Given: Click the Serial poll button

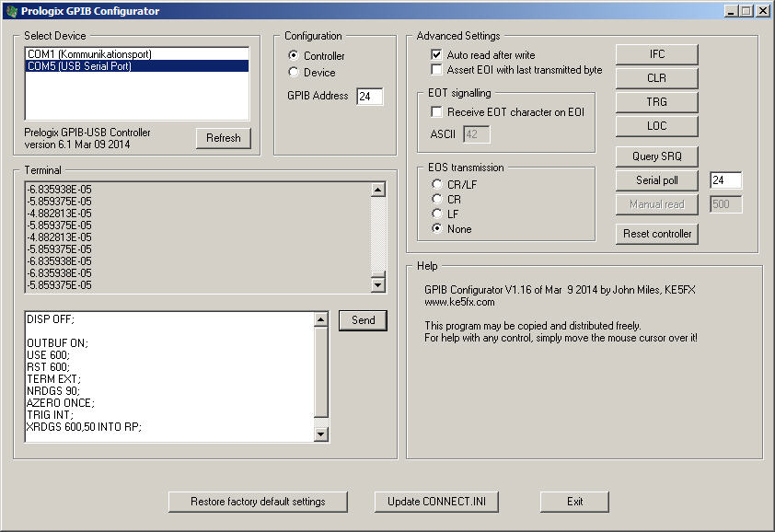Looking at the screenshot, I should click(x=656, y=180).
